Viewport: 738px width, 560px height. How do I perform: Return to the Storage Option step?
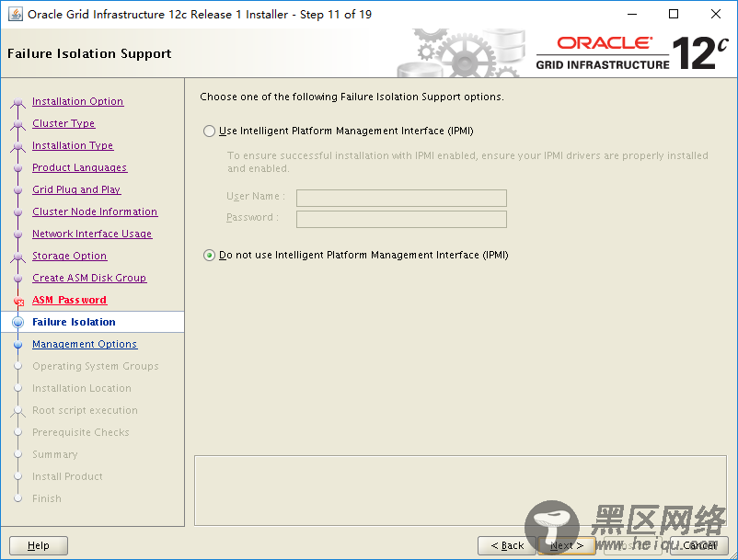69,256
